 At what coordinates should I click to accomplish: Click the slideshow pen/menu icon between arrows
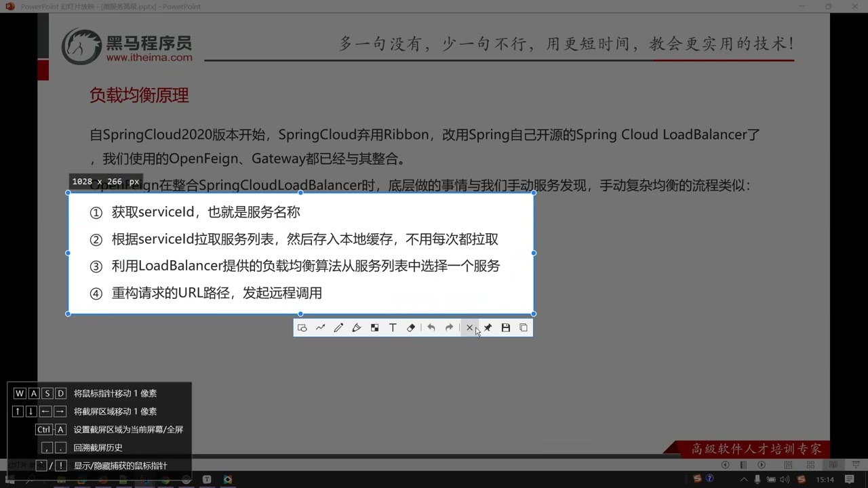(743, 465)
